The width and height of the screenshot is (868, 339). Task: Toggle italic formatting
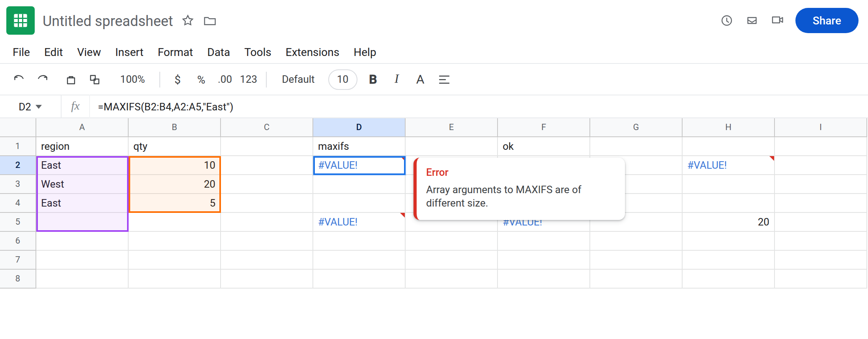click(x=397, y=79)
